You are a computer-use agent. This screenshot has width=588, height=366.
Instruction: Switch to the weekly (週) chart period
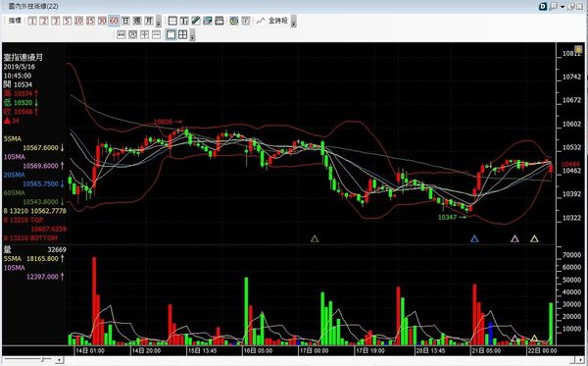[x=137, y=21]
